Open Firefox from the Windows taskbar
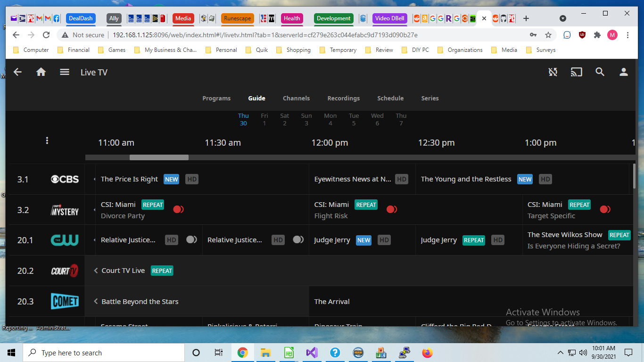Viewport: 644px width, 362px height. tap(427, 353)
